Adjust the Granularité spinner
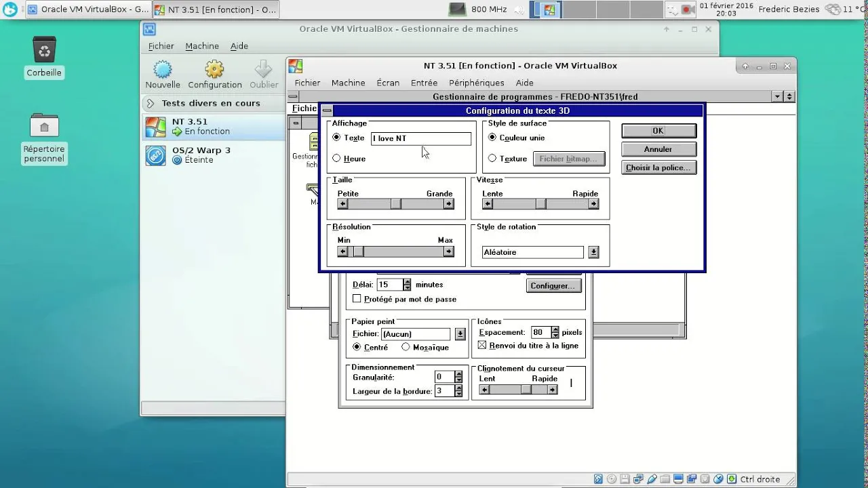 tap(458, 377)
